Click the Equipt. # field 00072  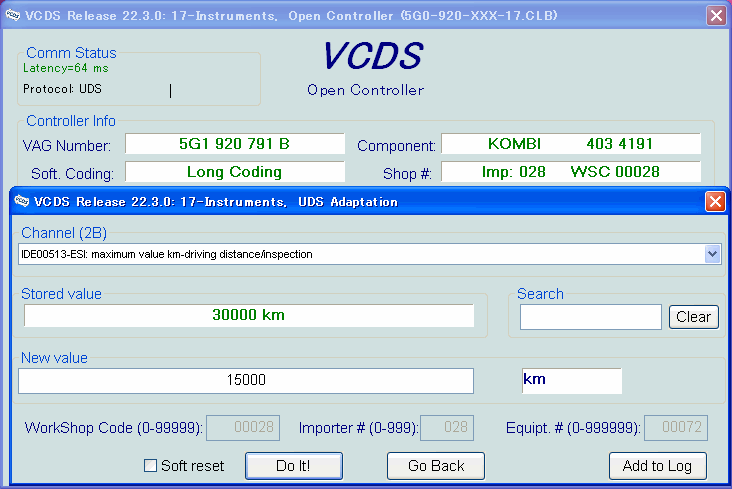(676, 427)
